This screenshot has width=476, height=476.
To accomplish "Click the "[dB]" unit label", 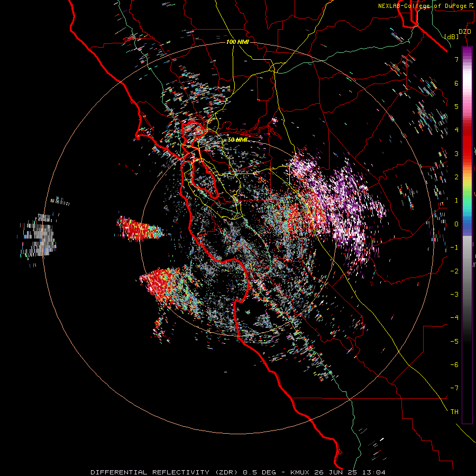I will [452, 36].
